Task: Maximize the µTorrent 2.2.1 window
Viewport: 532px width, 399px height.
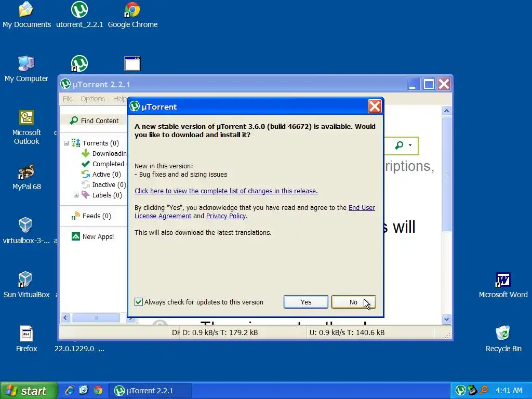Action: click(429, 84)
